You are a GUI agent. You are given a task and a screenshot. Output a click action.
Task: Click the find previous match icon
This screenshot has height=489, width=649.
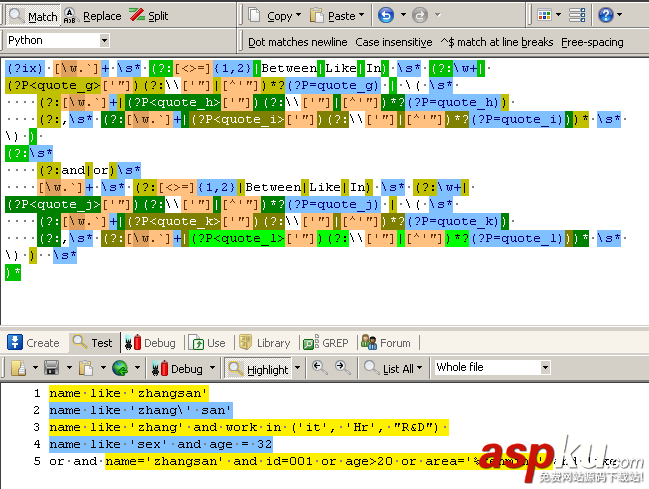[320, 367]
